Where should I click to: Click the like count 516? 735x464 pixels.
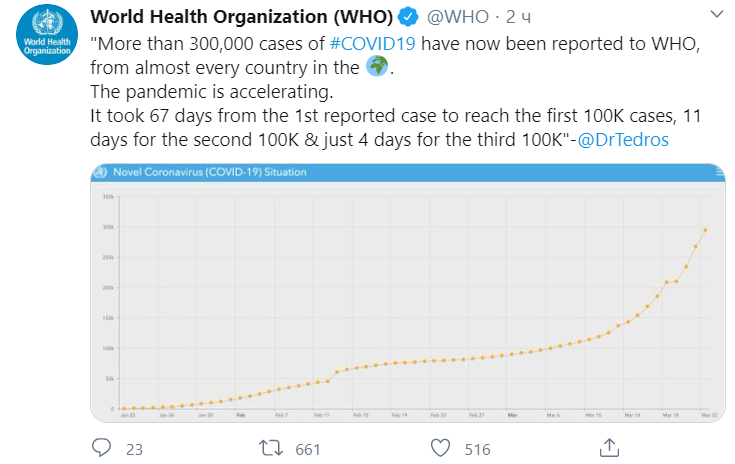point(477,449)
